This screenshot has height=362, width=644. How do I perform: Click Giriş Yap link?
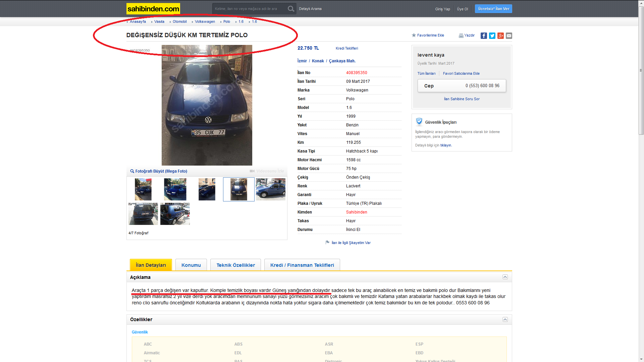[443, 9]
